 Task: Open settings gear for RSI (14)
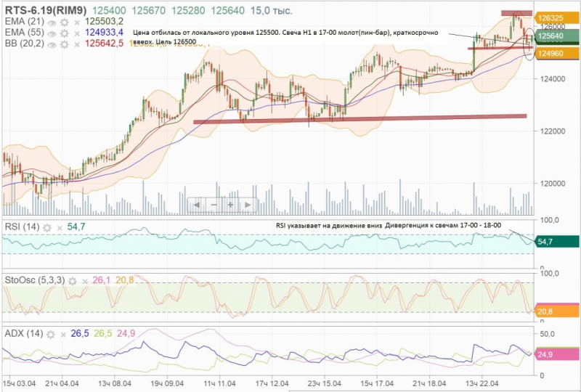pos(47,227)
